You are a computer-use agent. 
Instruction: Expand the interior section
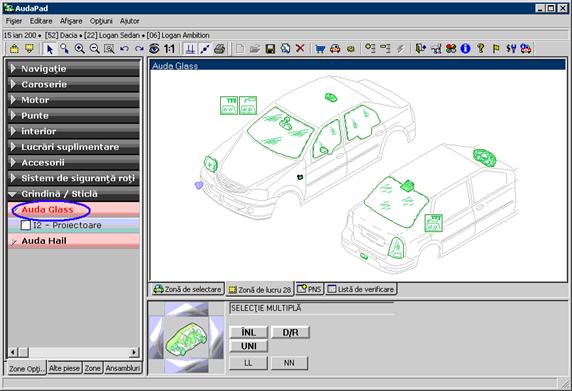[x=73, y=131]
